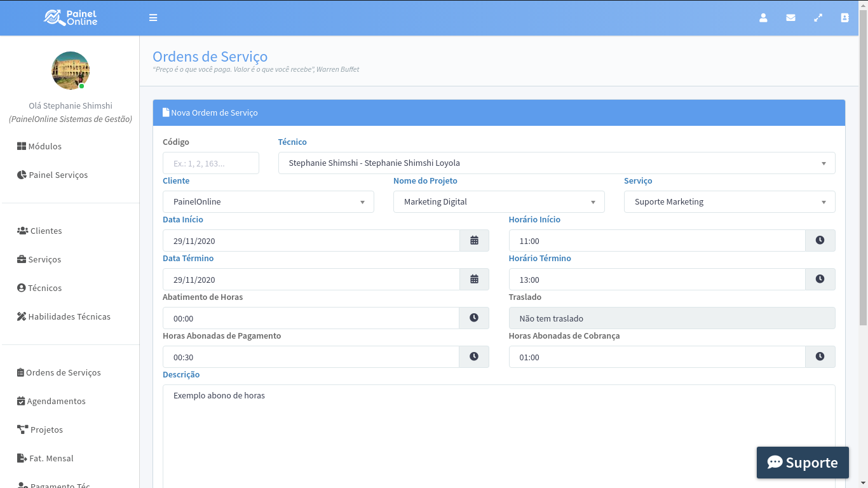Open the user profile icon in header
Screen dimensions: 868x488
click(763, 18)
